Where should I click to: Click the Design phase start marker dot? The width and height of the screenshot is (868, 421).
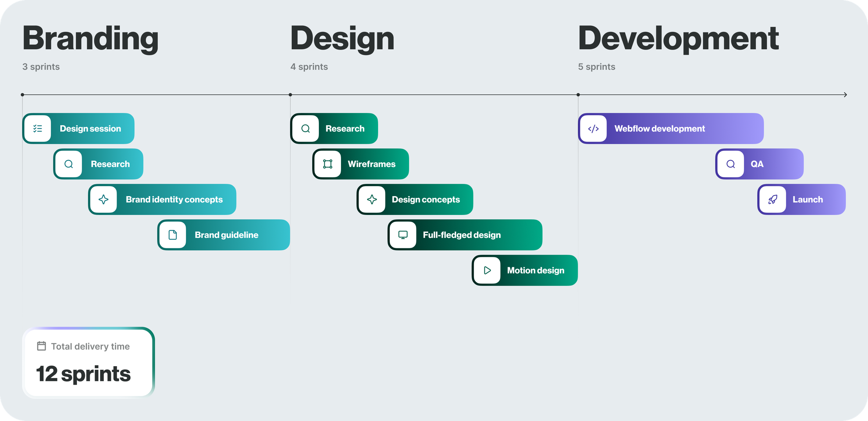[290, 95]
